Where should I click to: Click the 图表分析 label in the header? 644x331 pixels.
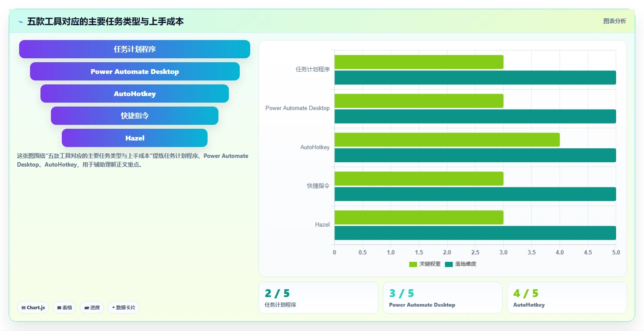coord(614,21)
